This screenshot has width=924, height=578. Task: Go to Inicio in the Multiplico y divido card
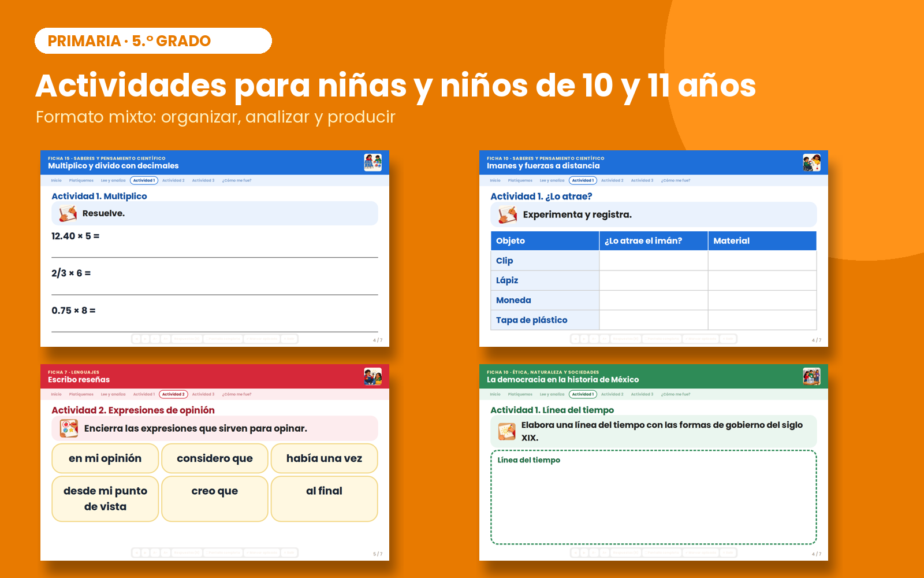(56, 180)
